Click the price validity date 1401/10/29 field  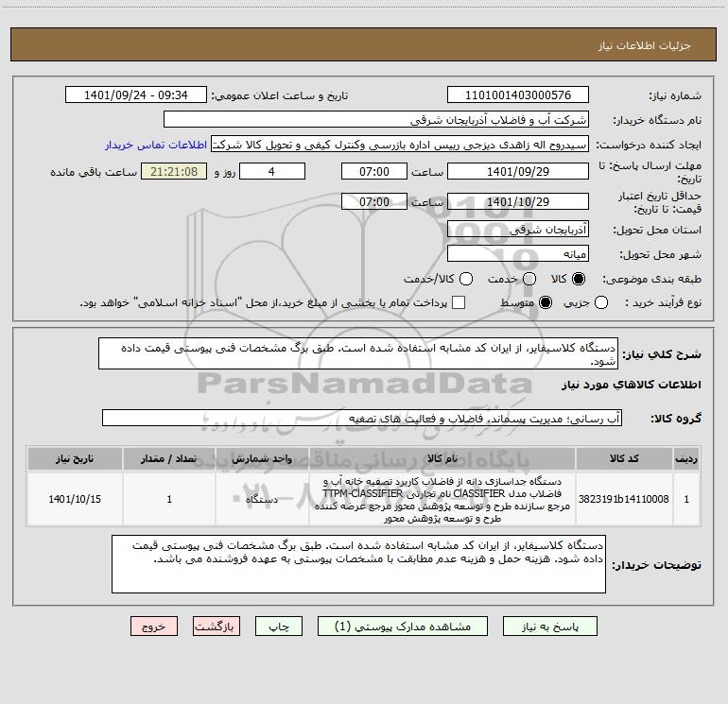pyautogui.click(x=518, y=201)
